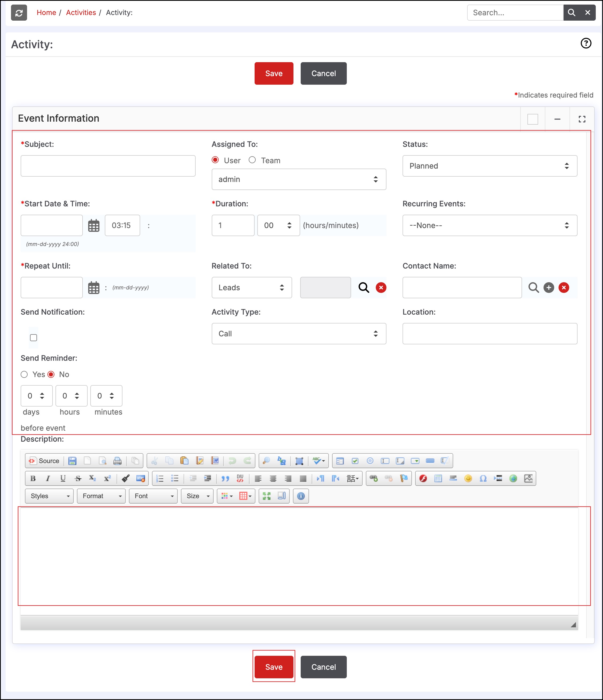Click the Paste from Word icon

(215, 461)
